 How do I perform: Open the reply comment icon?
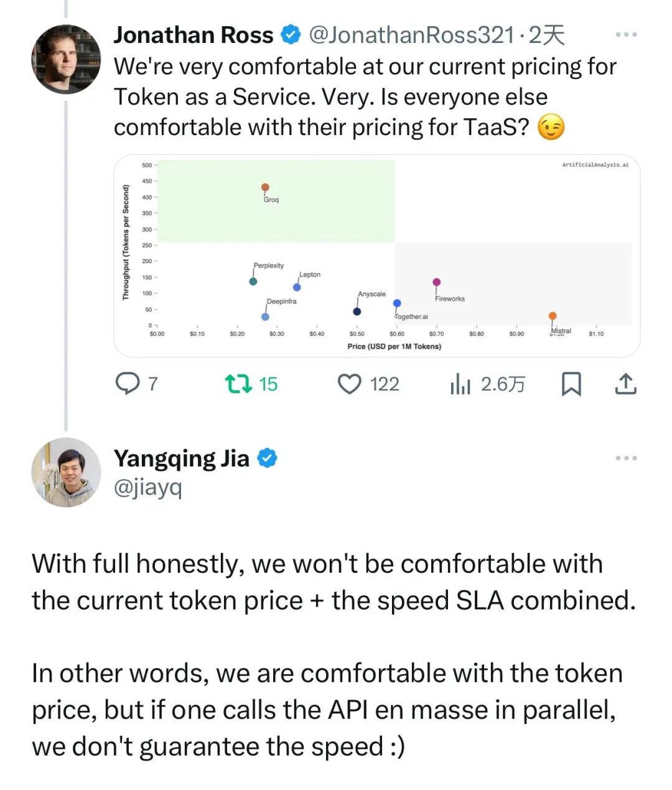tap(128, 383)
